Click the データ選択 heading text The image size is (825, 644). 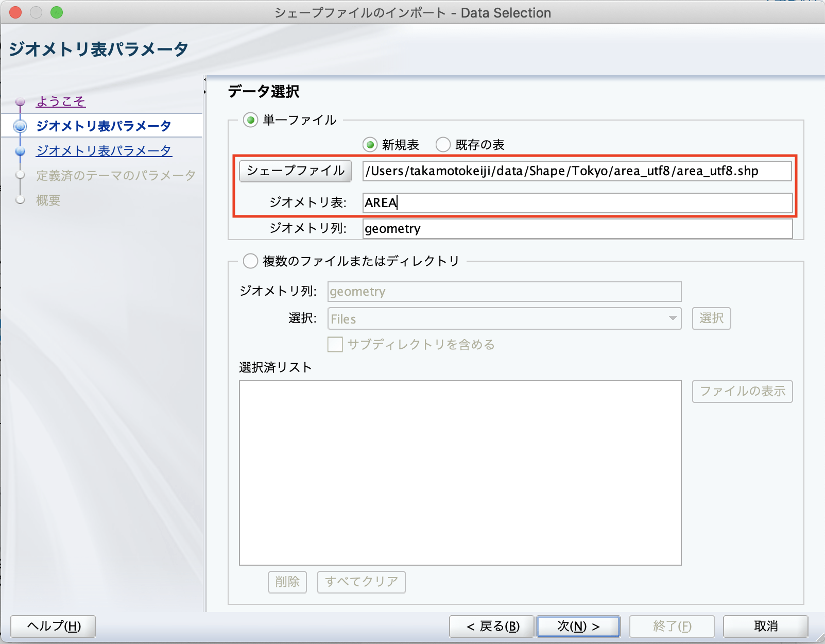click(264, 92)
